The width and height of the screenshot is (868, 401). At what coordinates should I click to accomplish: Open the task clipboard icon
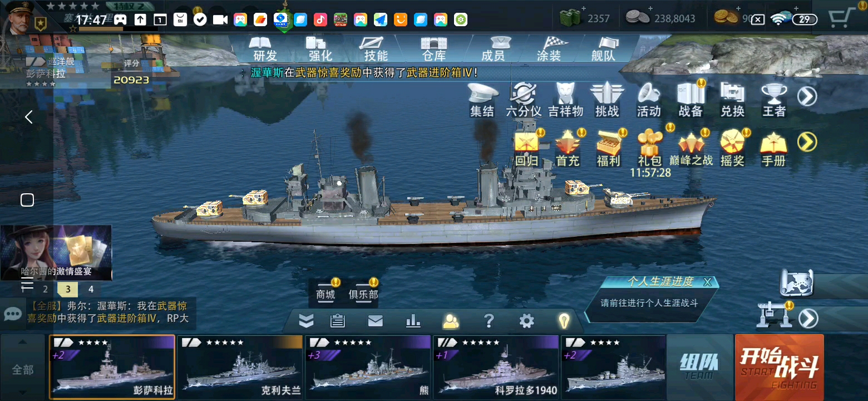point(337,321)
